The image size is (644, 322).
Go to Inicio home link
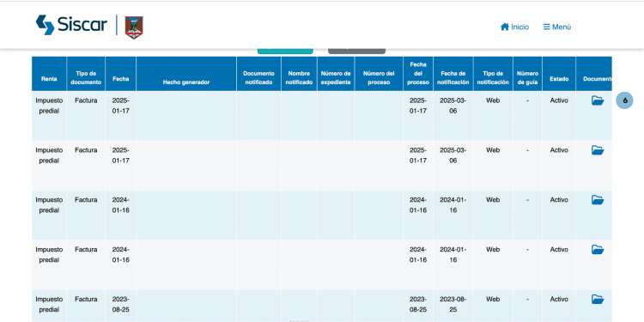[x=514, y=27]
